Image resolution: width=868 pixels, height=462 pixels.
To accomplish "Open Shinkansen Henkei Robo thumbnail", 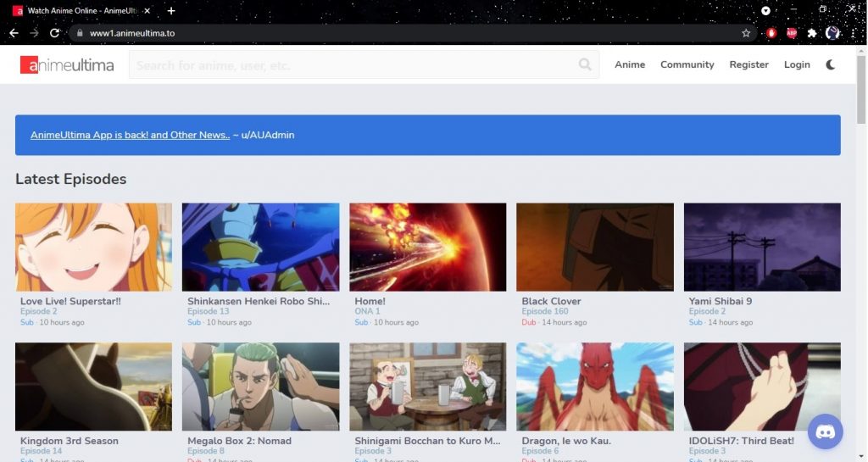I will [x=261, y=247].
